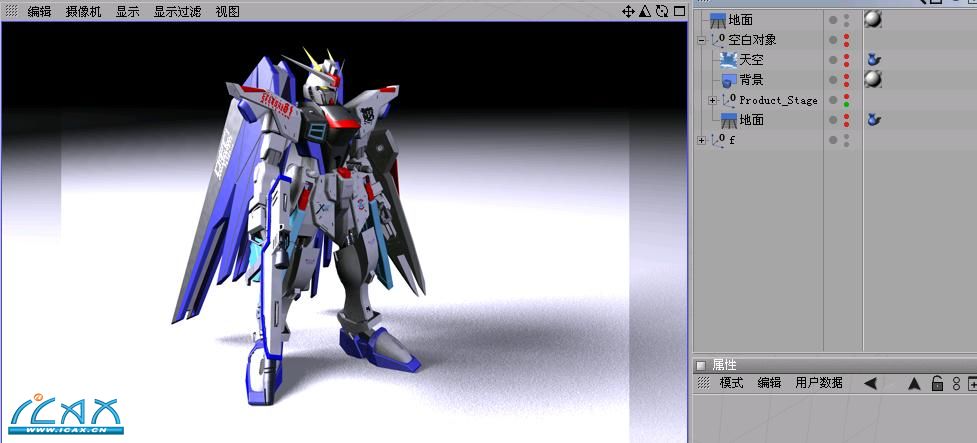977x443 pixels.
Task: Click the null icon beside Product_Stage
Action: pyautogui.click(x=729, y=100)
